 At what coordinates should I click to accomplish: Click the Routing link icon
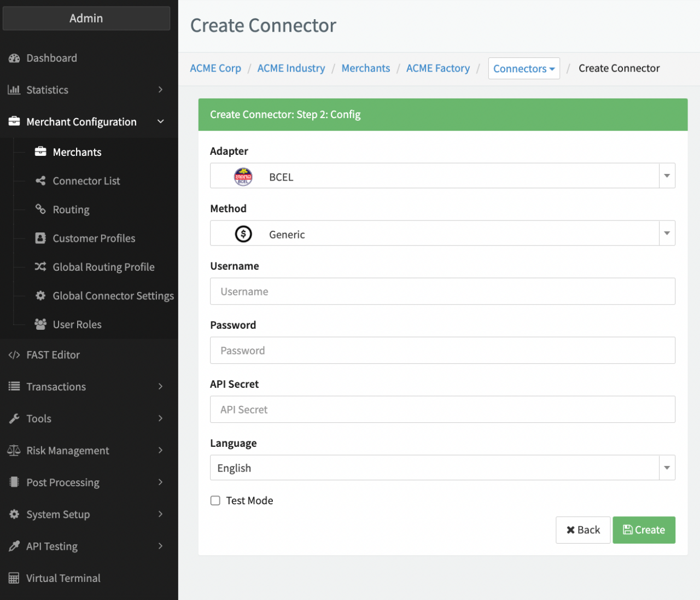40,209
